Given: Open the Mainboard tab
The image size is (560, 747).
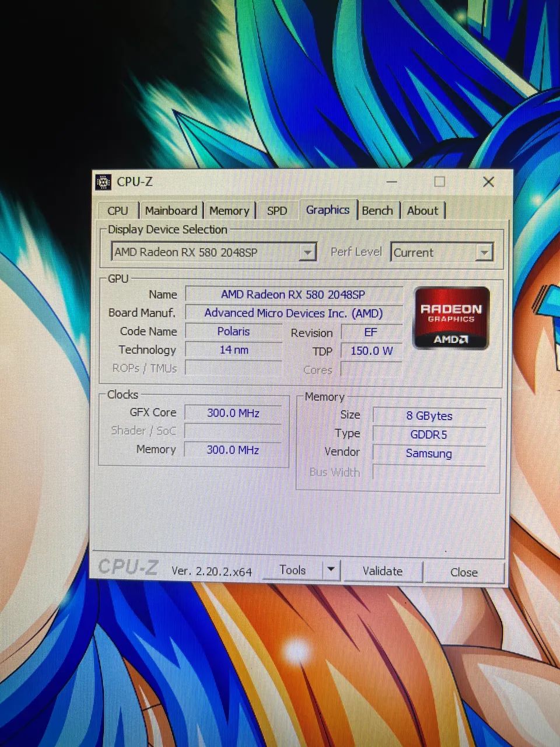Looking at the screenshot, I should coord(171,211).
